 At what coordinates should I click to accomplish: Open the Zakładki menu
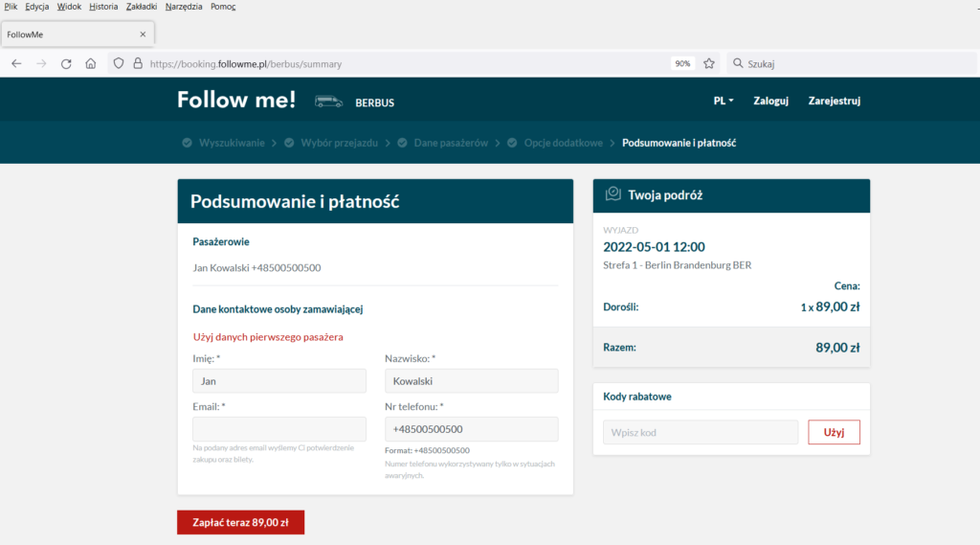tap(141, 7)
